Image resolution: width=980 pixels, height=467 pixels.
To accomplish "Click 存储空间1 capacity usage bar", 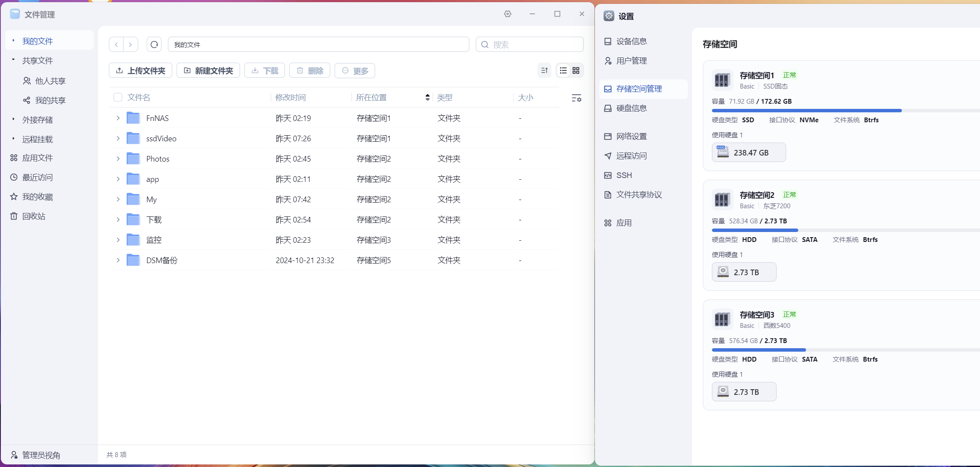I will [846, 111].
